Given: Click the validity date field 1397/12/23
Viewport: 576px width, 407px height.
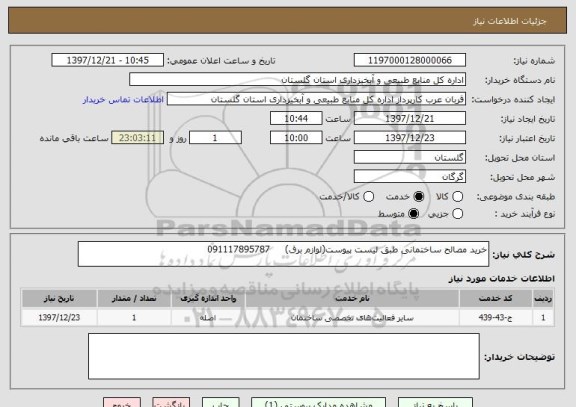Looking at the screenshot, I should (410, 138).
